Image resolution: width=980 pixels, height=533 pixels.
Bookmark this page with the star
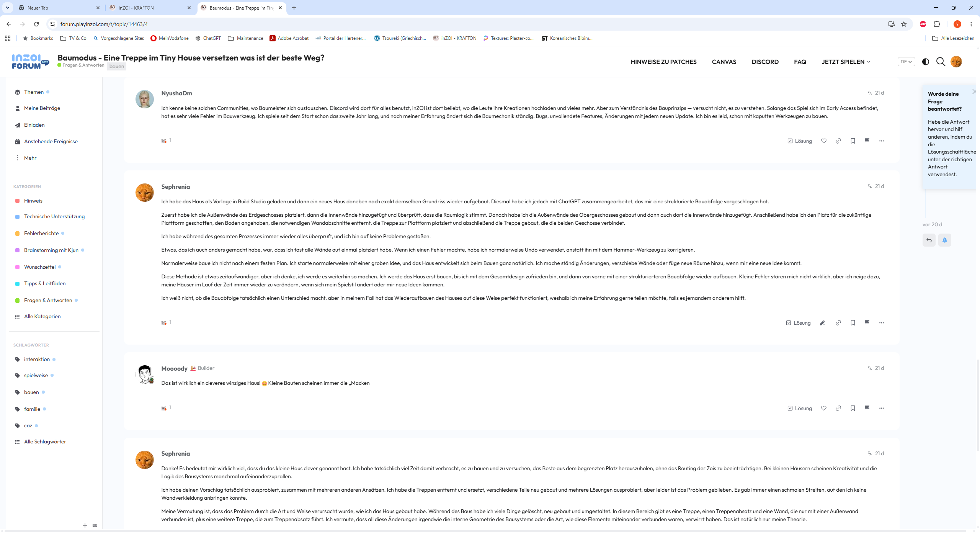pos(904,24)
